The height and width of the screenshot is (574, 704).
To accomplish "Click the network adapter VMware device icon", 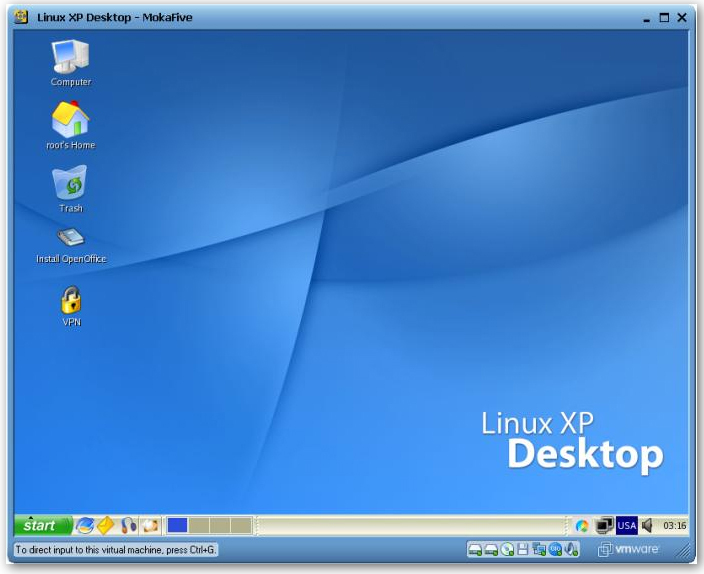I will (x=539, y=549).
